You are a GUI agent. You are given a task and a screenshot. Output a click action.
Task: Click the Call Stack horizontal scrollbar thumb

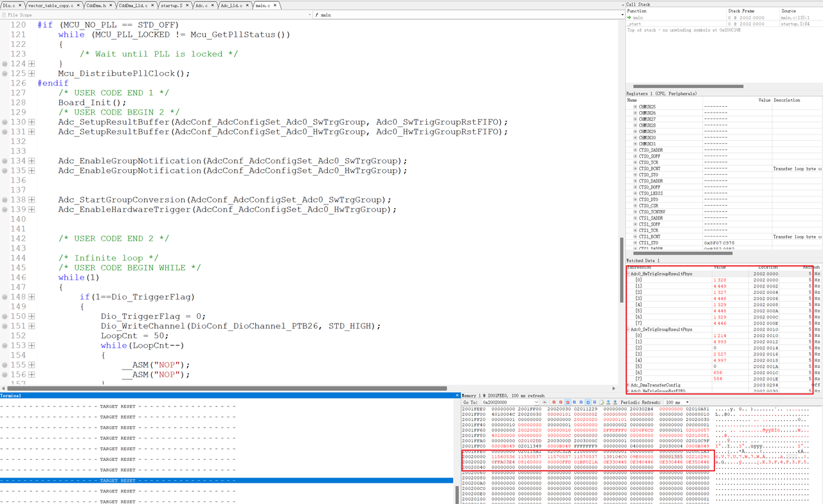pyautogui.click(x=688, y=86)
